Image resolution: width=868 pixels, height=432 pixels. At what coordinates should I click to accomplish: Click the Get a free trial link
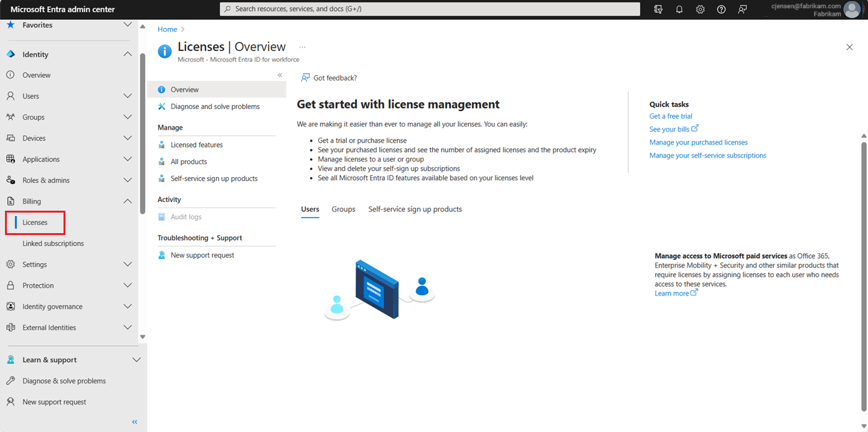(671, 117)
